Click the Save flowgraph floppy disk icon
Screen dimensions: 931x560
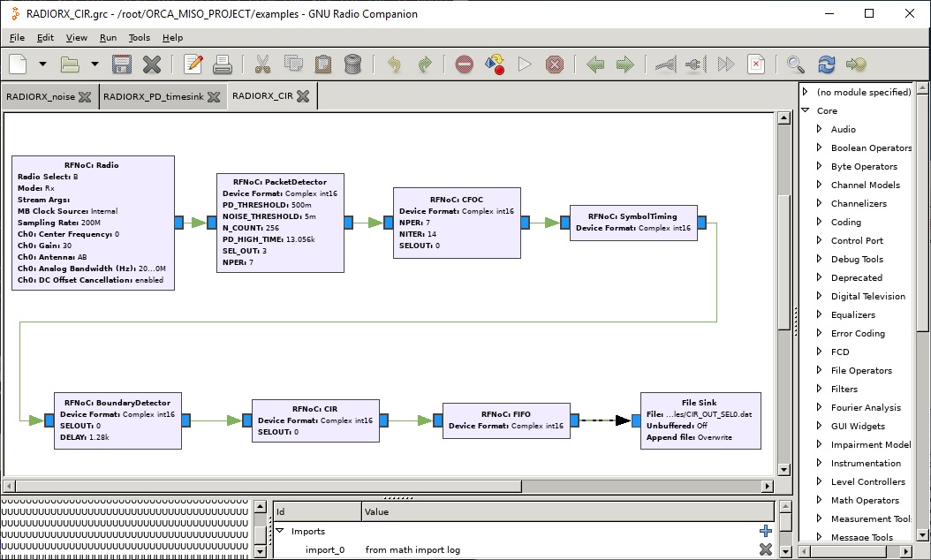coord(122,64)
